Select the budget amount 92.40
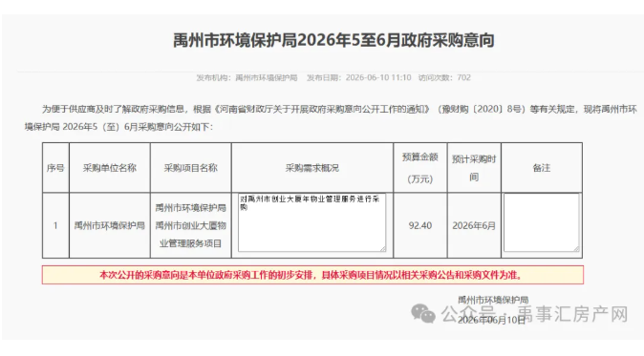 (x=420, y=225)
